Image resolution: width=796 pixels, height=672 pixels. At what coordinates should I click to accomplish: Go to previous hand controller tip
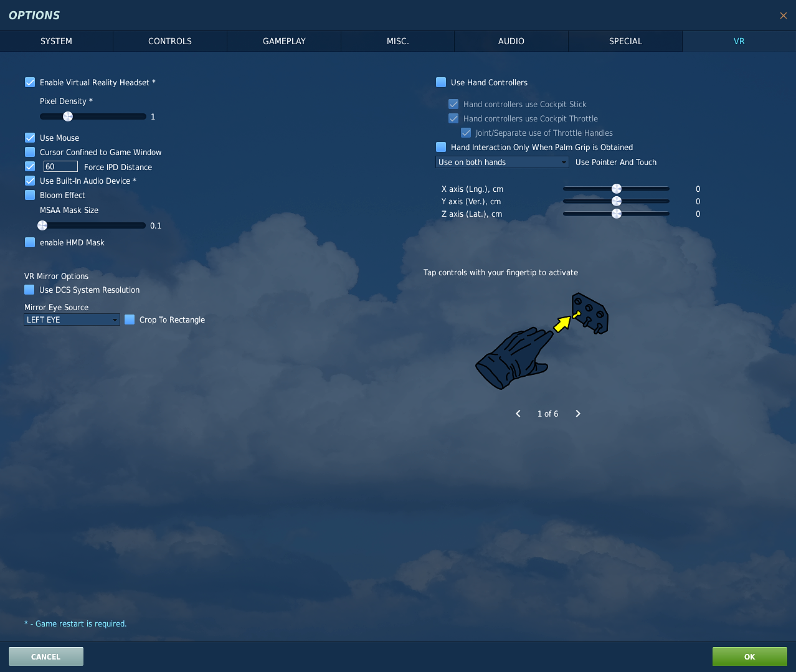[x=518, y=414]
